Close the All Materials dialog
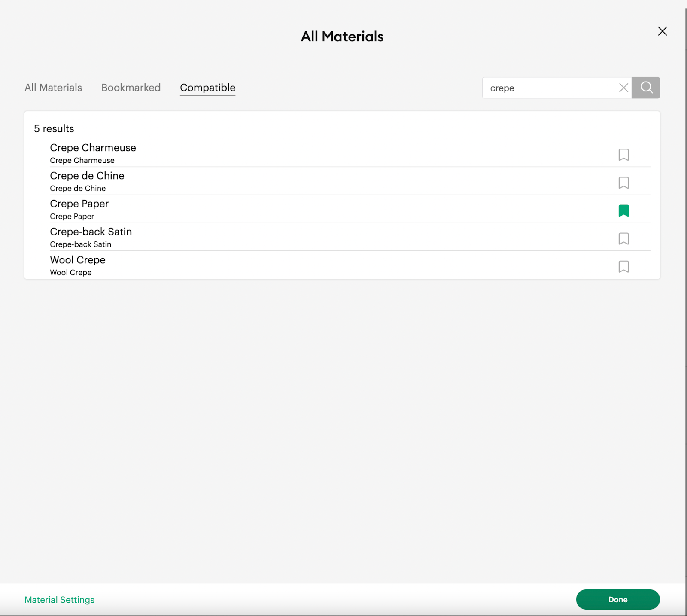687x616 pixels. (x=662, y=31)
